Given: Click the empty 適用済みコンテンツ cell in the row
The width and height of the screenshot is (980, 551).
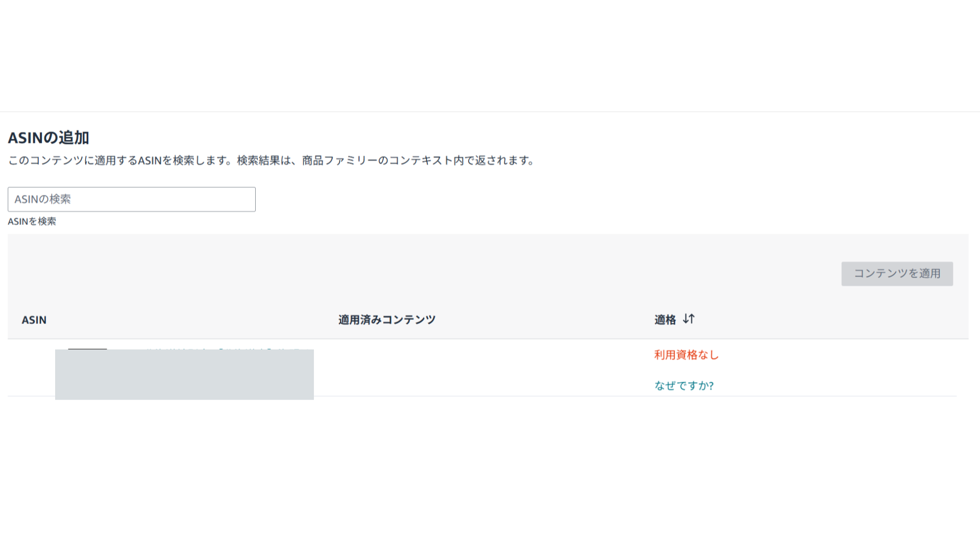Looking at the screenshot, I should 459,368.
